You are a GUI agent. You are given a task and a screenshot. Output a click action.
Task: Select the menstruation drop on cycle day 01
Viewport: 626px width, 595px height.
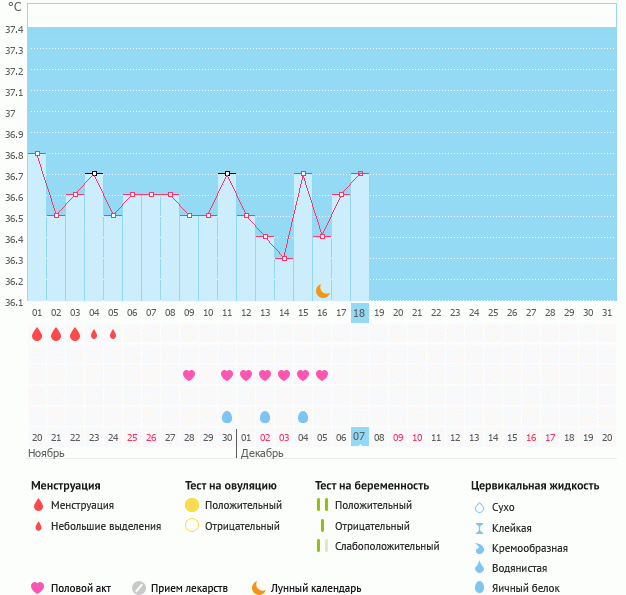coord(37,334)
